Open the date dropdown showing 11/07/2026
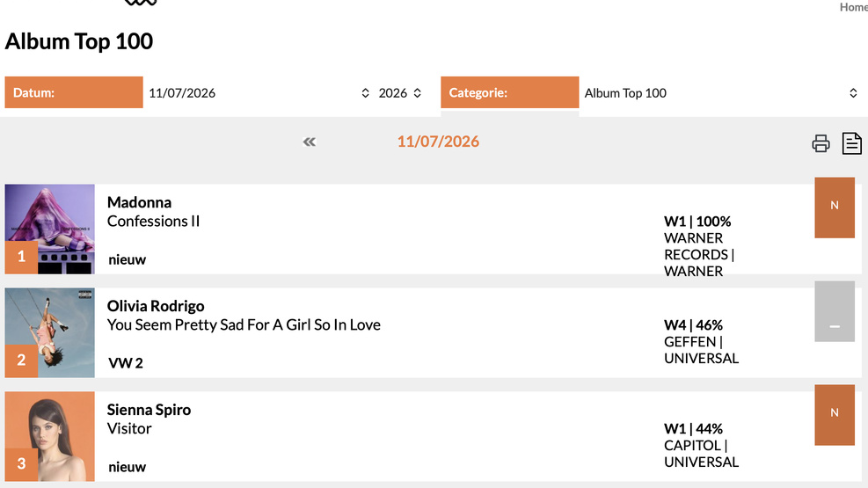 click(x=259, y=93)
